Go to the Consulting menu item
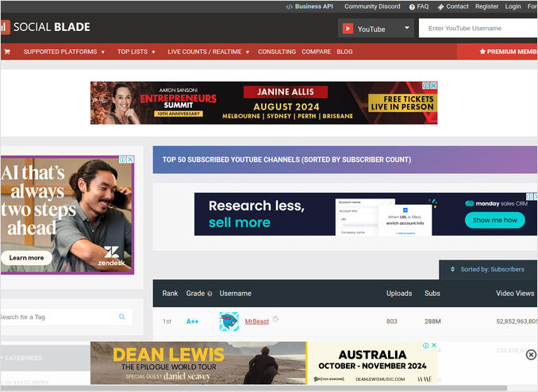 click(x=276, y=52)
